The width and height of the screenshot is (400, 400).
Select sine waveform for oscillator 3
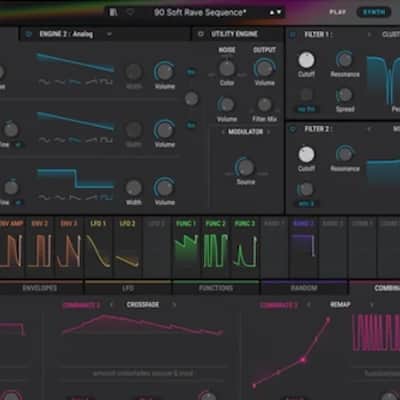coord(44,198)
